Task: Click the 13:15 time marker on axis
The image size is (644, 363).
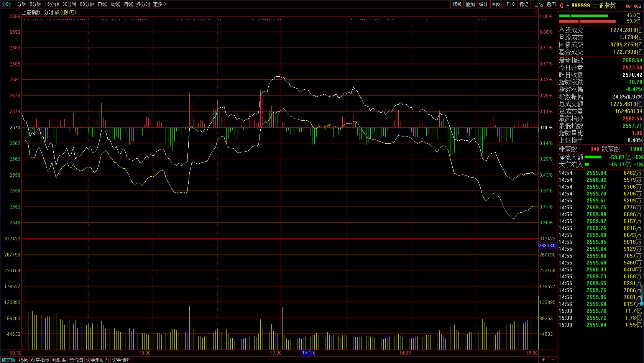Action: (308, 353)
